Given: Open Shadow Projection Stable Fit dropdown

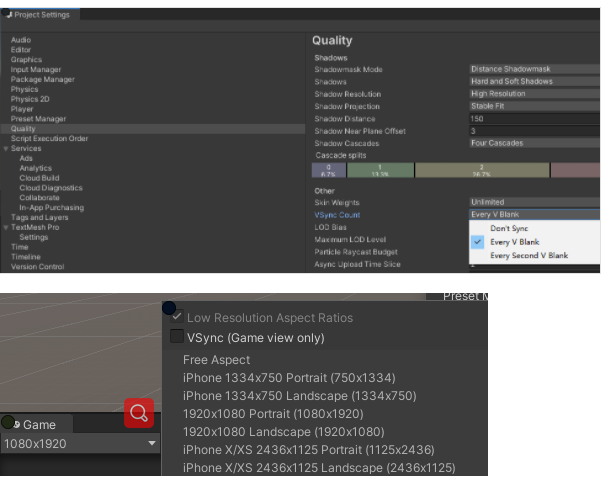Looking at the screenshot, I should pyautogui.click(x=534, y=106).
